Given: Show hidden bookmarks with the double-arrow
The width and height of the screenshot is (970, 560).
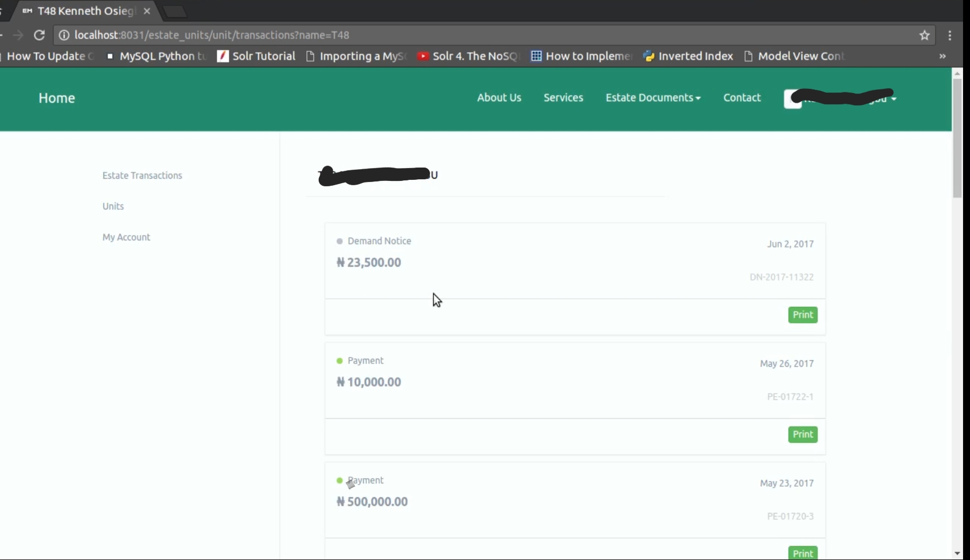Looking at the screenshot, I should [942, 56].
